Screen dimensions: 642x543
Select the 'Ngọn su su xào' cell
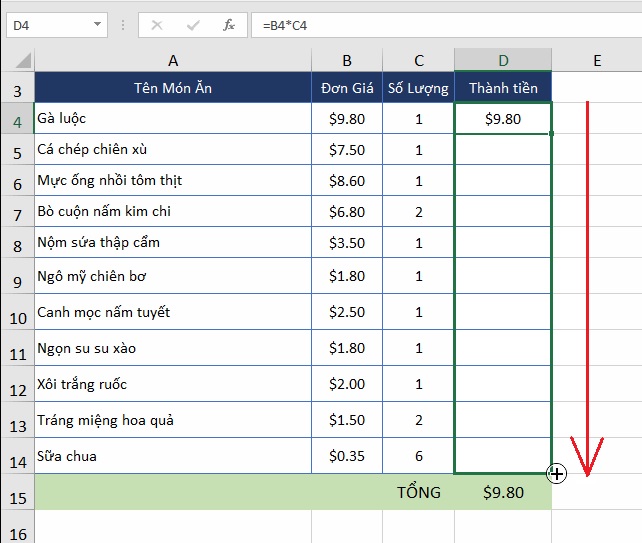click(173, 348)
